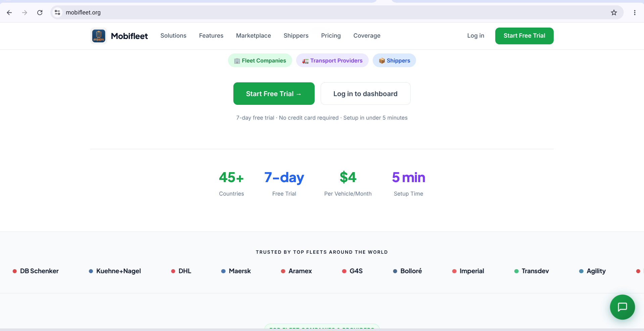The height and width of the screenshot is (331, 644).
Task: Open the chat widget bubble
Action: (622, 307)
